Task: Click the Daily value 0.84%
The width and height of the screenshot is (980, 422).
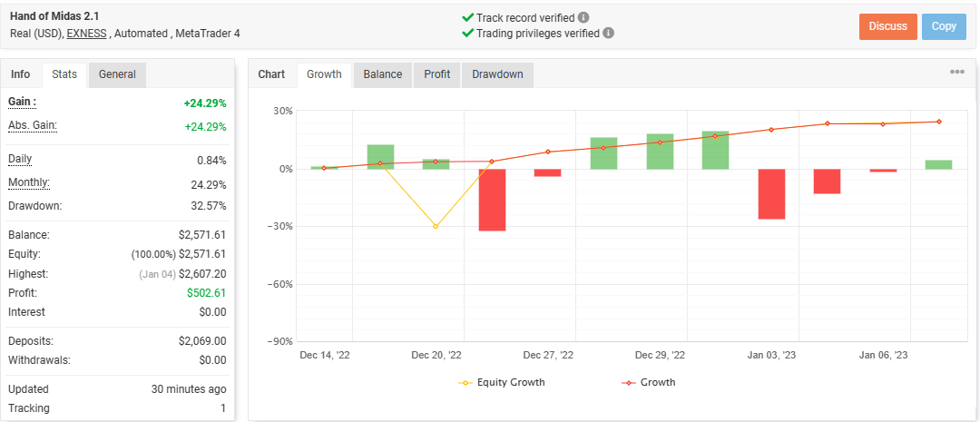Action: tap(211, 161)
